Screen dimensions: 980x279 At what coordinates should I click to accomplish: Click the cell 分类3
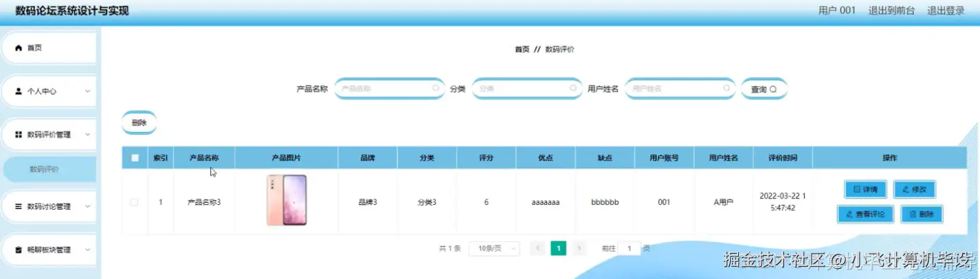click(427, 202)
